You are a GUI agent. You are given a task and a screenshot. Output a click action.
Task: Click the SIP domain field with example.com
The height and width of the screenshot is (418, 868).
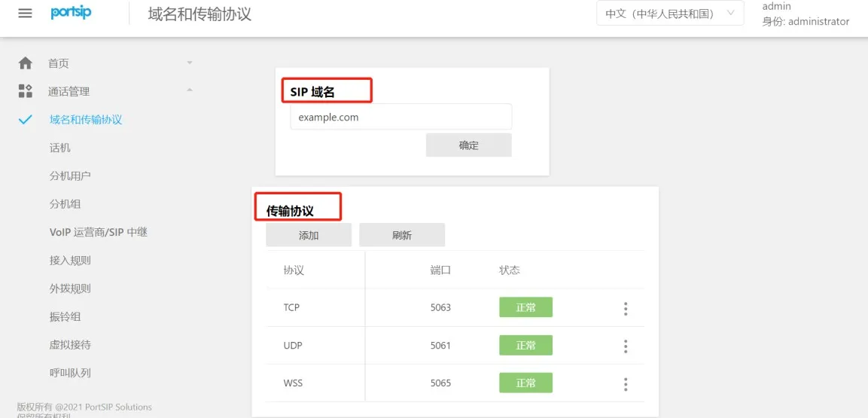(x=400, y=117)
